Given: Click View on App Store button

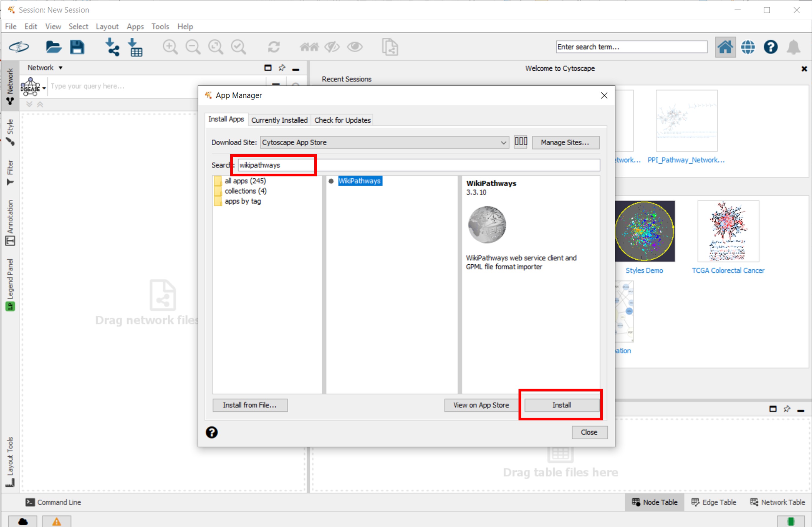Looking at the screenshot, I should 481,405.
